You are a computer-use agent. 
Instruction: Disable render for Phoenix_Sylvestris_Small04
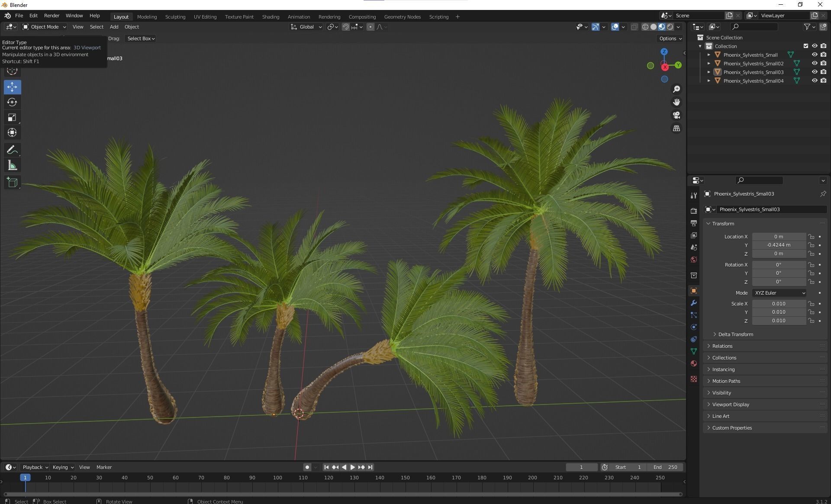(823, 81)
